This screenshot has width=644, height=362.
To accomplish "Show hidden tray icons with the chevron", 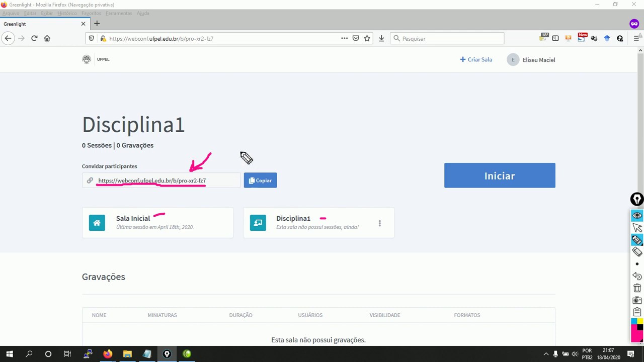I will [x=546, y=354].
